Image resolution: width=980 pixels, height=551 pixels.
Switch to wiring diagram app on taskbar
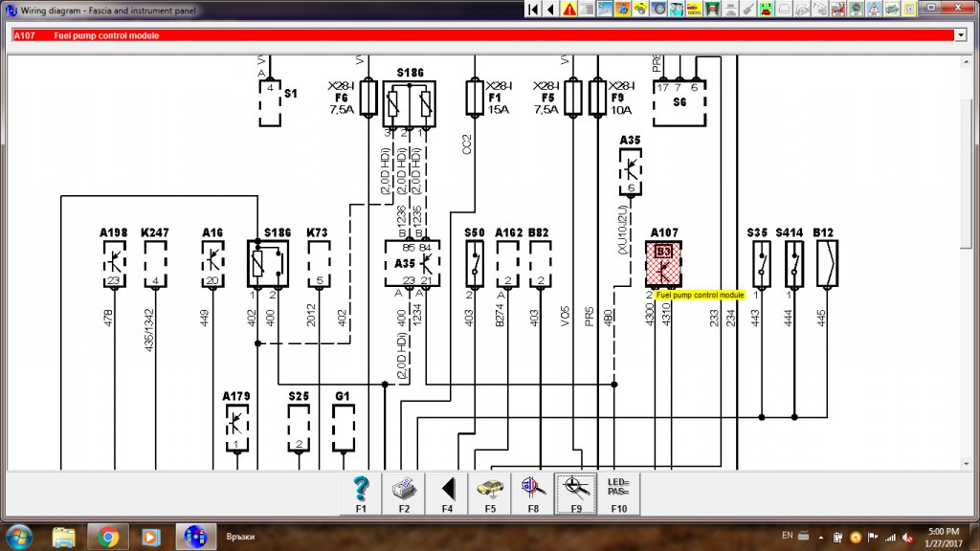tap(195, 537)
